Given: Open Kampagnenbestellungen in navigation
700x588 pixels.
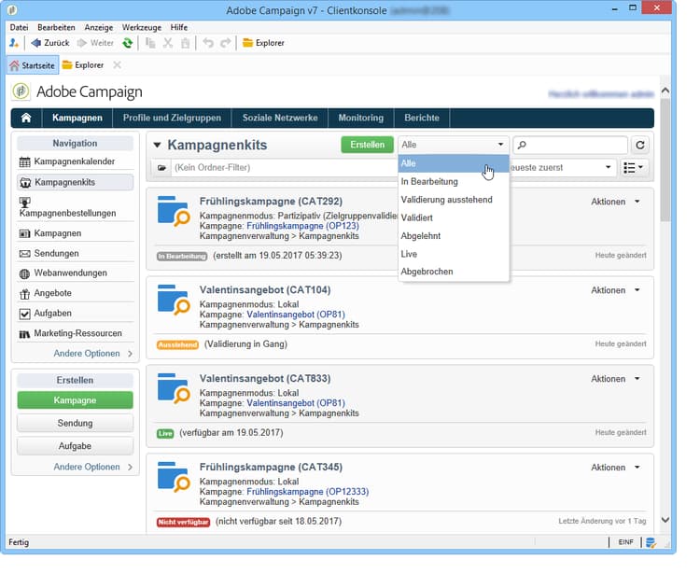Looking at the screenshot, I should [x=75, y=208].
